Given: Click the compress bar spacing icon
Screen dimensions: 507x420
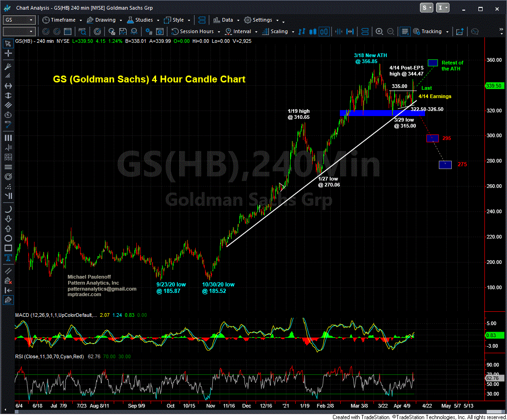Looking at the screenshot, I should [338, 32].
